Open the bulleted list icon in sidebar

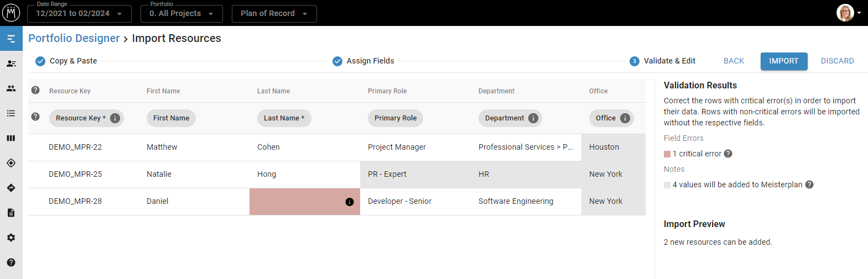(11, 113)
